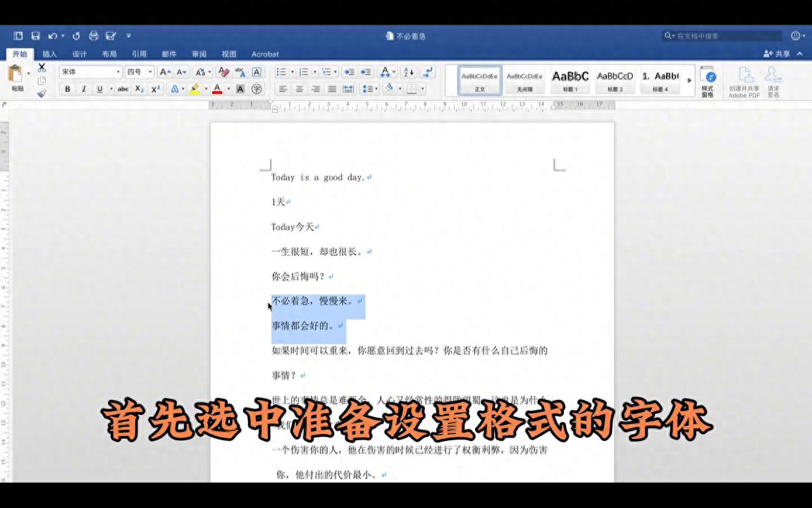Viewport: 812px width, 508px height.
Task: Click the Clear Formatting eraser icon
Action: pyautogui.click(x=224, y=72)
